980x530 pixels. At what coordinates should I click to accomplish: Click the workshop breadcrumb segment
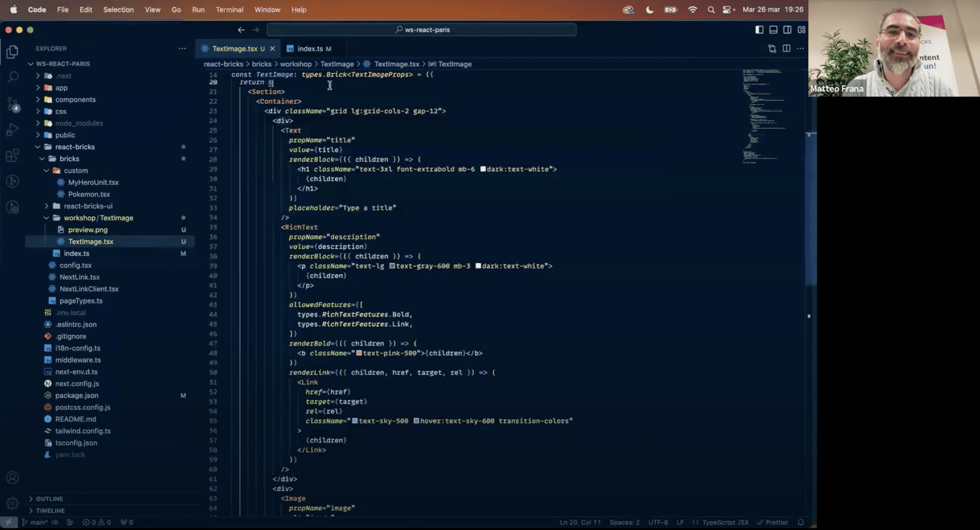[x=296, y=64]
